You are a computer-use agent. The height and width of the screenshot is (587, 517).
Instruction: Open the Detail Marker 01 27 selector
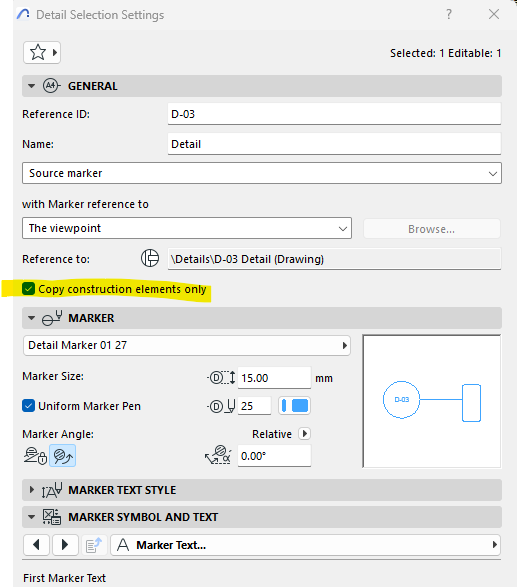[x=187, y=345]
